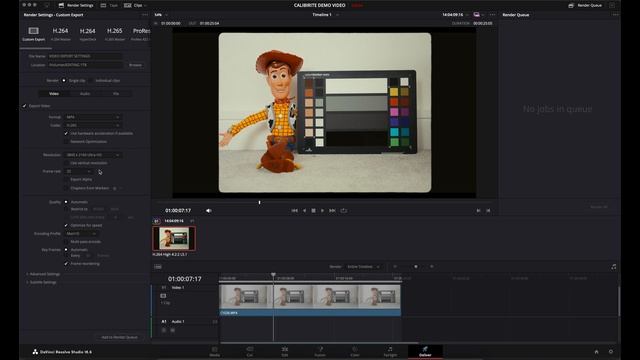Open Render Queue panel three-dot menu
This screenshot has width=640, height=360.
pyautogui.click(x=615, y=15)
